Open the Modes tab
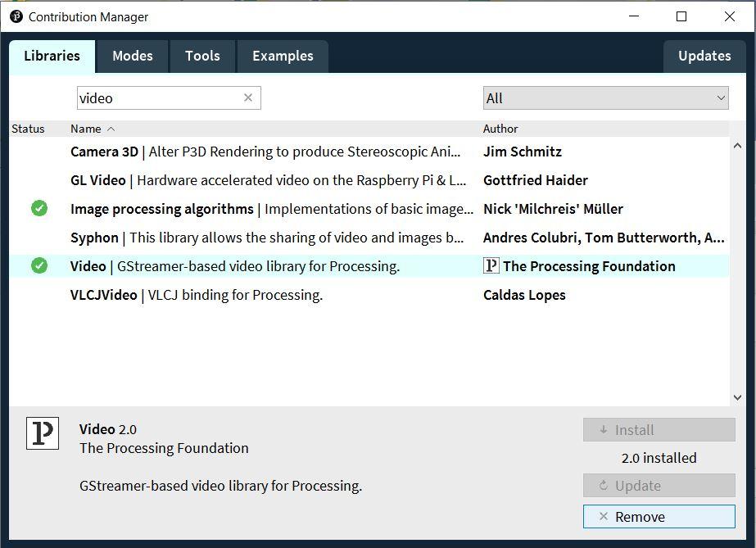The width and height of the screenshot is (756, 548). (133, 57)
